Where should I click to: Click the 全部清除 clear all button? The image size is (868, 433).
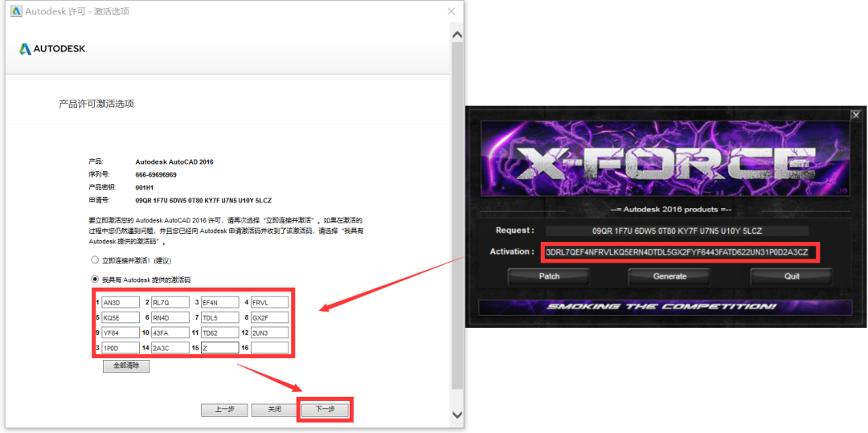pyautogui.click(x=125, y=366)
